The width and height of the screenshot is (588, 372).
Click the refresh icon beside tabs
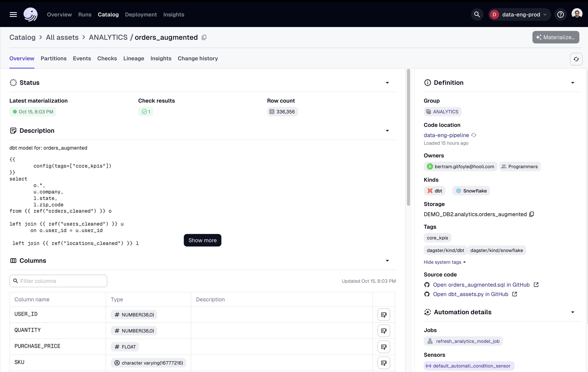point(576,59)
